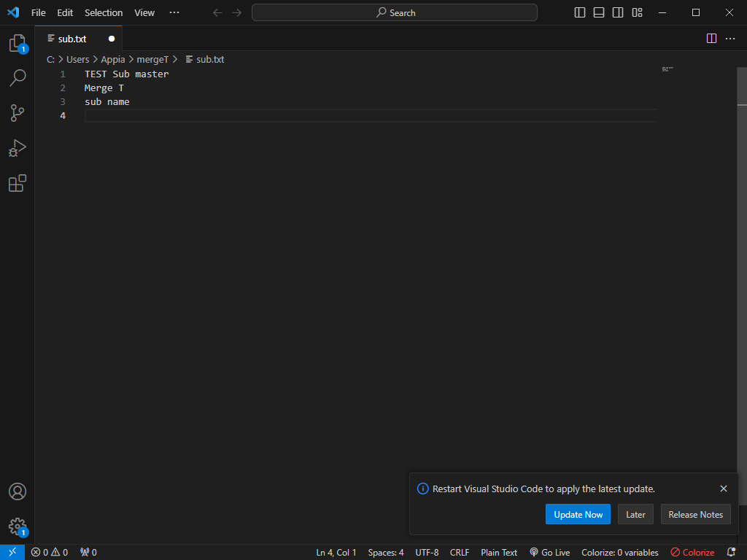This screenshot has width=747, height=560.
Task: Open the notifications bell
Action: (731, 553)
